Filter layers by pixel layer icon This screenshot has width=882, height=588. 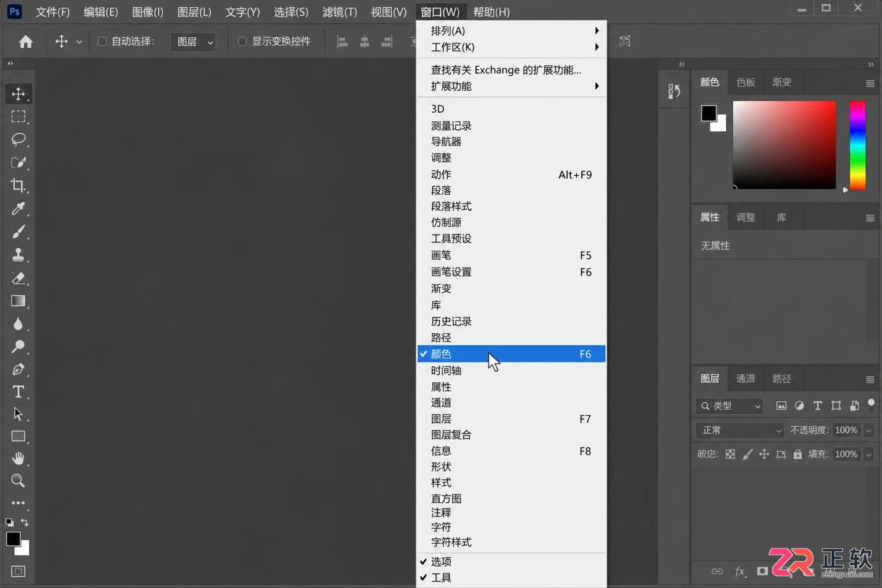781,405
